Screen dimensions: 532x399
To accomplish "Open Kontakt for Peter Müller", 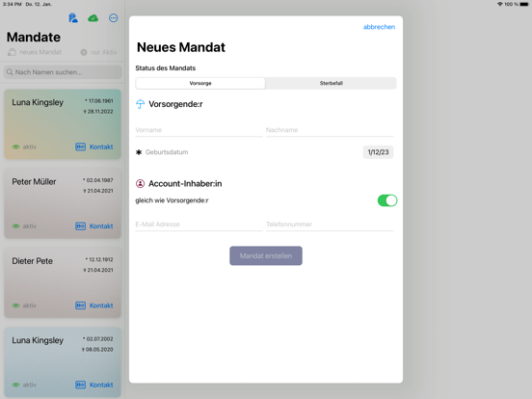I will 101,226.
